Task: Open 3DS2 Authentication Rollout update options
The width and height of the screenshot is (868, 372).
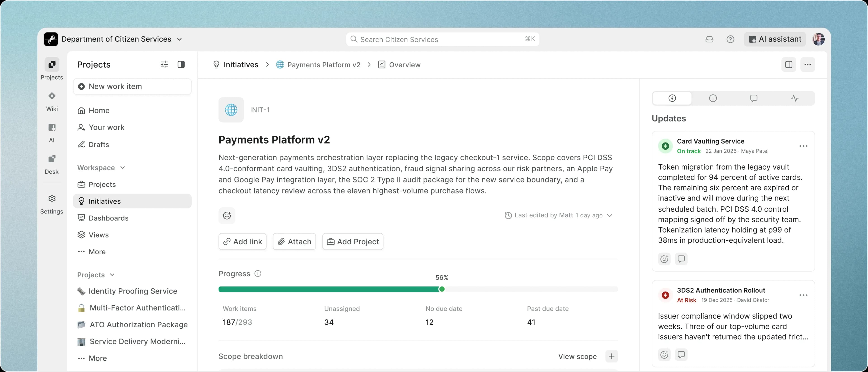Action: click(803, 295)
